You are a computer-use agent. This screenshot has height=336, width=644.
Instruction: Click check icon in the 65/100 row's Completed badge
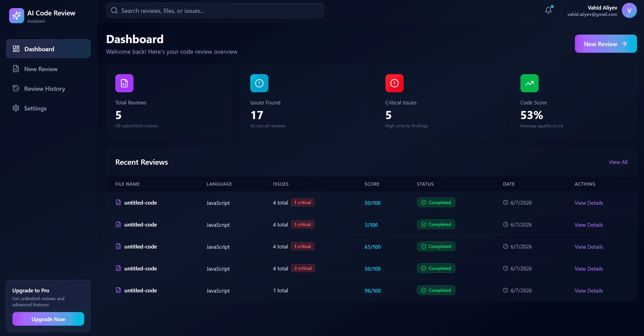tap(424, 246)
